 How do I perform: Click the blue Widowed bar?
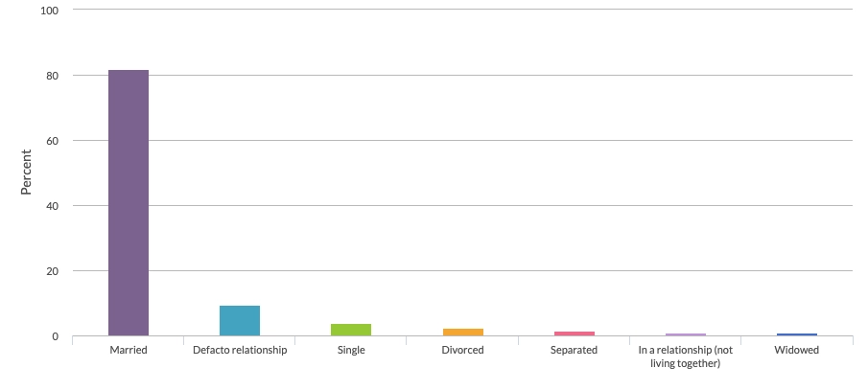click(x=797, y=334)
